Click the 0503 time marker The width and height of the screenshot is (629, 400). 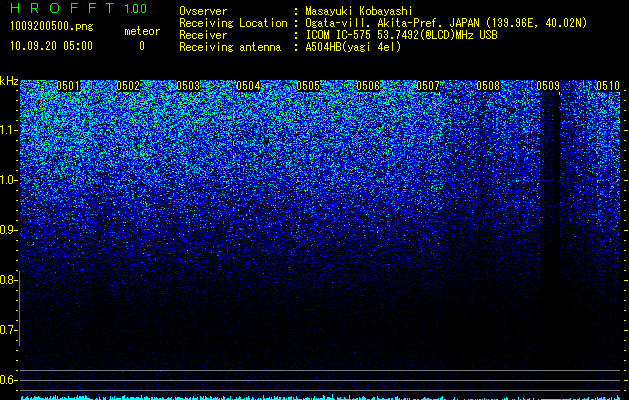coord(188,86)
